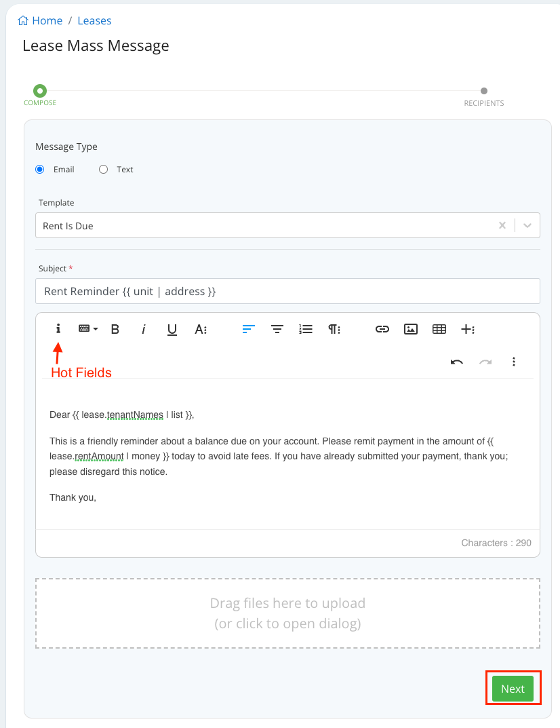Insert an image into the email
The height and width of the screenshot is (728, 560).
point(410,329)
